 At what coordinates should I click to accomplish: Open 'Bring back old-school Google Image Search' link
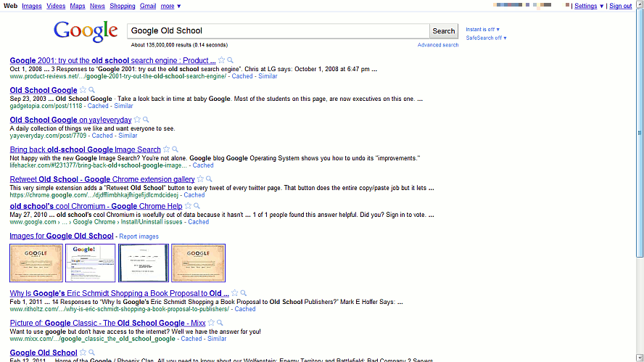coord(85,149)
